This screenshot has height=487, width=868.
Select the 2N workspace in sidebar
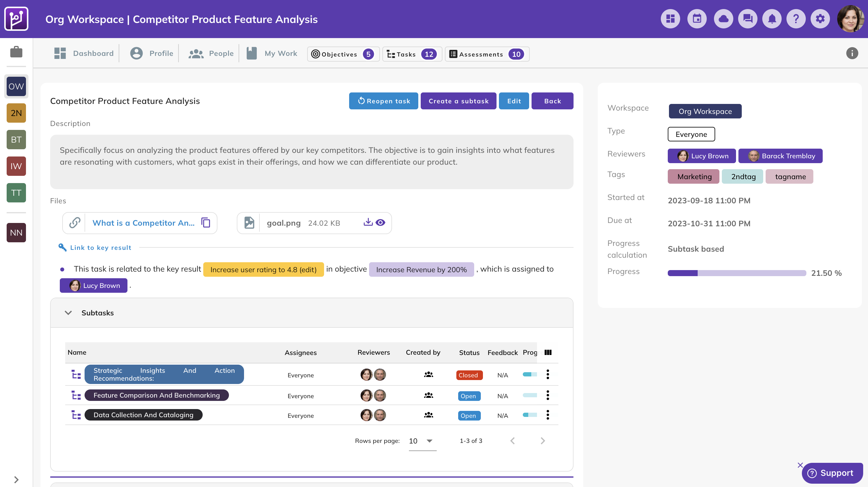coord(16,113)
